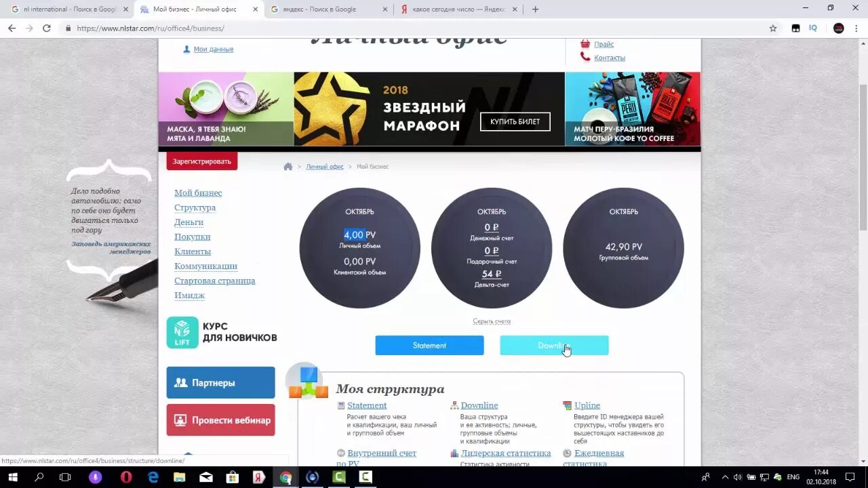Image resolution: width=868 pixels, height=488 pixels.
Task: Bookmark this page with the star icon
Action: 772,28
